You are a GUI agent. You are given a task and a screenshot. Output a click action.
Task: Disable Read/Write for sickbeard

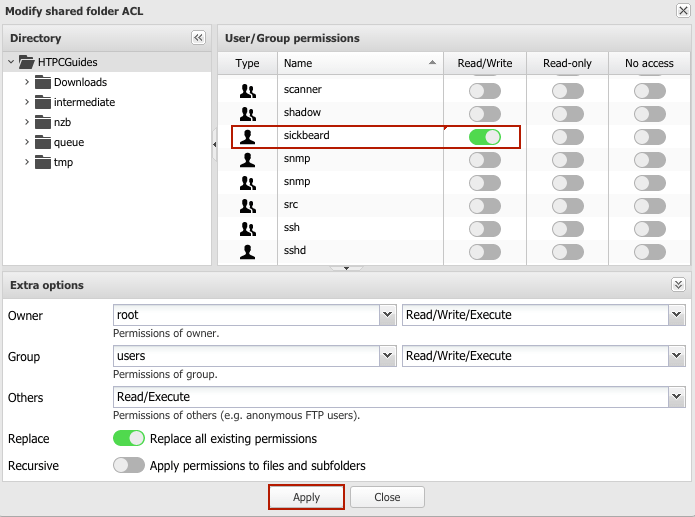coord(485,136)
